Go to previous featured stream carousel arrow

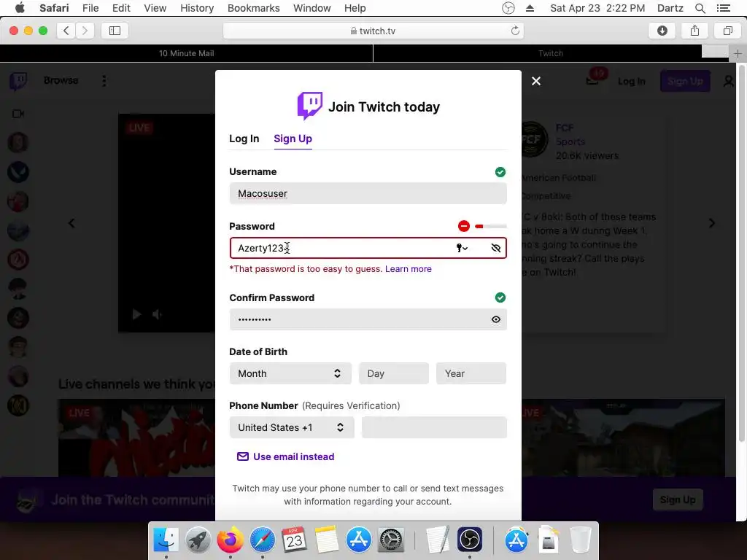pyautogui.click(x=71, y=223)
